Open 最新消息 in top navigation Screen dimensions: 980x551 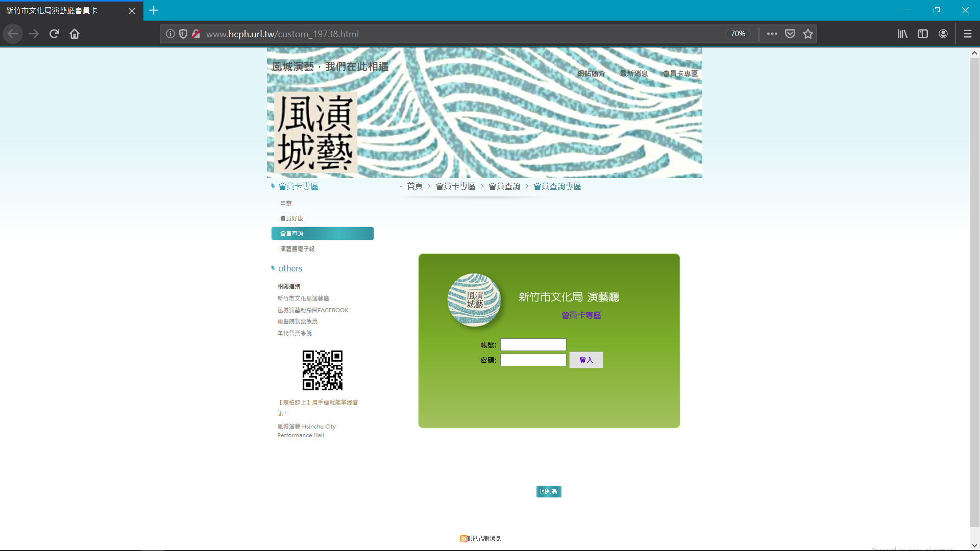pos(634,73)
